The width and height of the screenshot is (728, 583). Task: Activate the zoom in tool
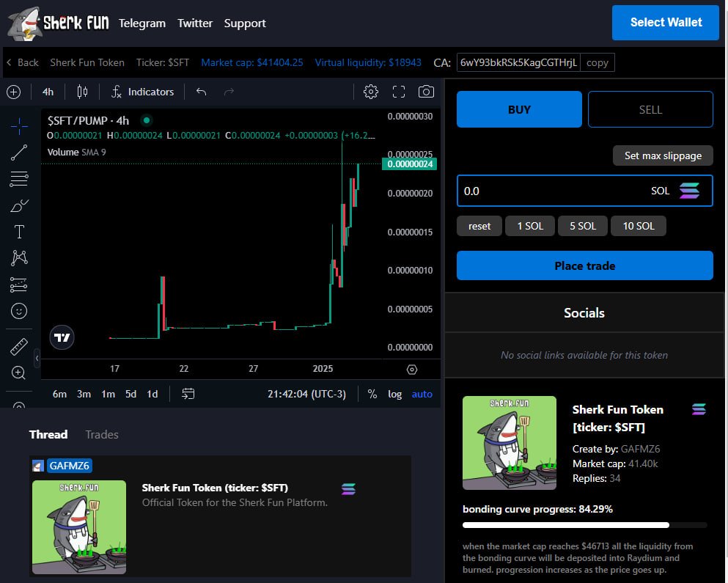pyautogui.click(x=19, y=373)
